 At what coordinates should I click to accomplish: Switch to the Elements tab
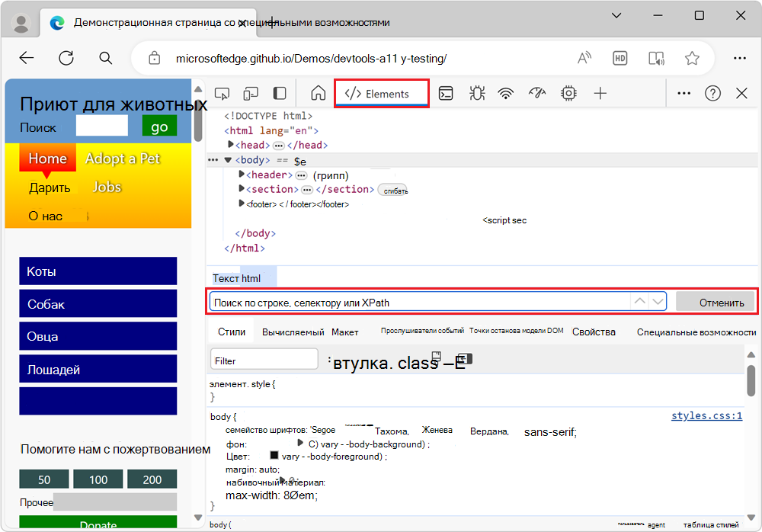[x=381, y=94]
